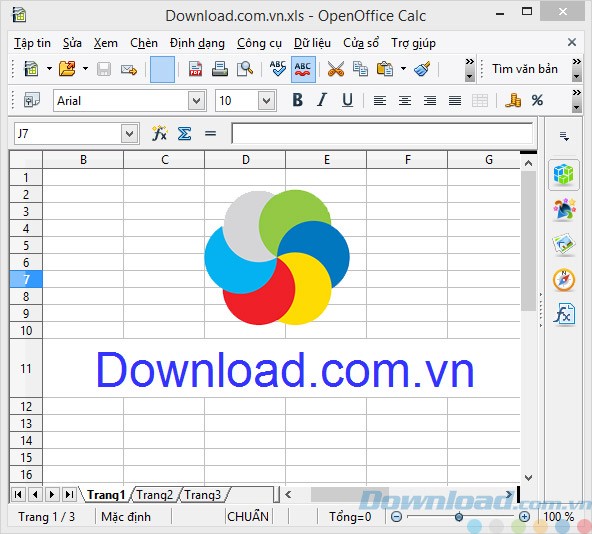Open the Tập tin menu
Image resolution: width=592 pixels, height=534 pixels.
coord(32,43)
